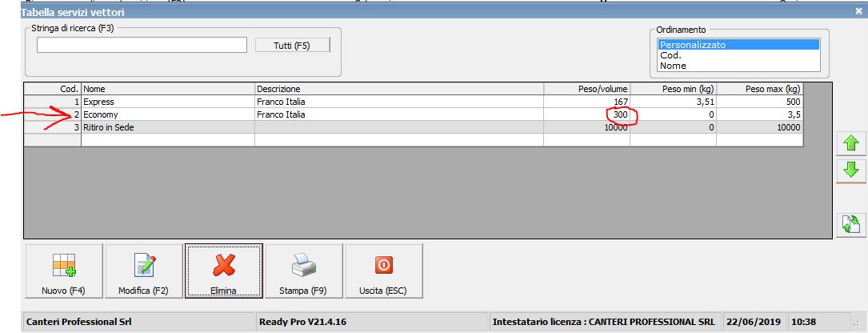Select Cod. ordering option
This screenshot has width=868, height=333.
(739, 55)
